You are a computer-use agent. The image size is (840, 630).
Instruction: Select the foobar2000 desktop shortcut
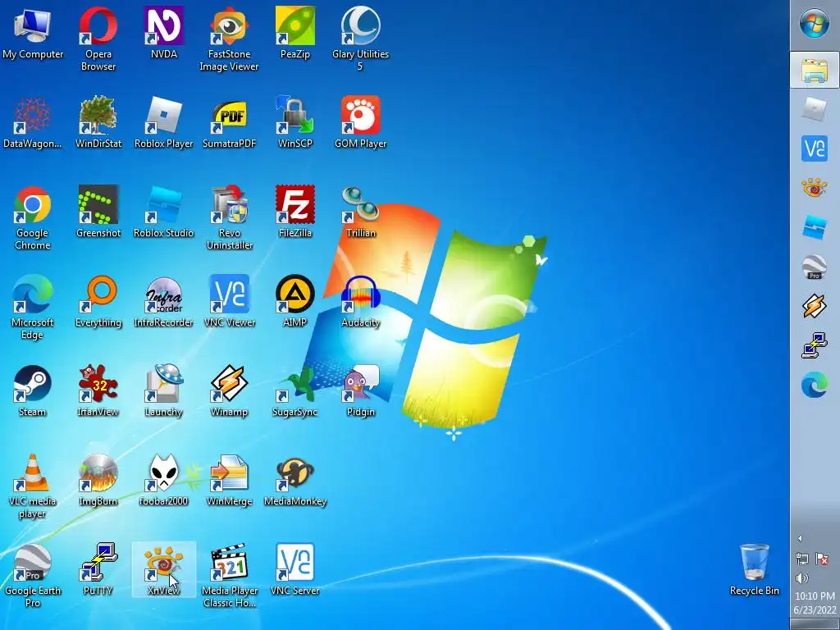click(x=164, y=481)
